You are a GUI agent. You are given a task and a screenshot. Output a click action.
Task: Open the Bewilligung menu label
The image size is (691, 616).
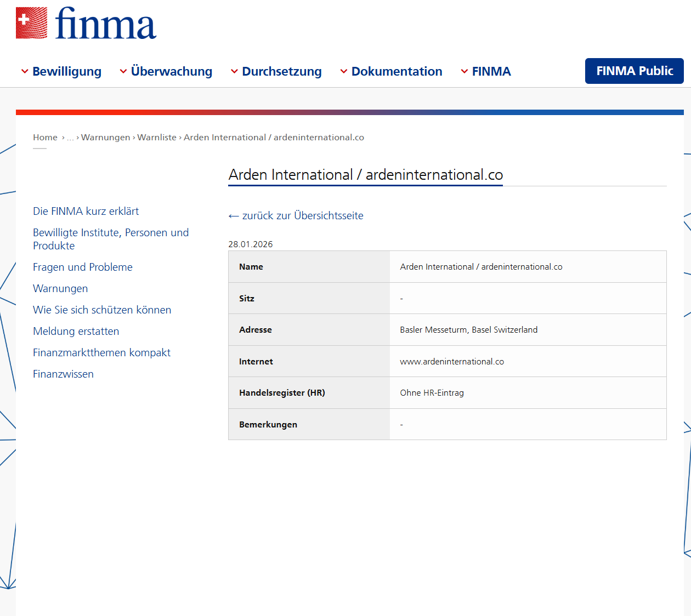(67, 72)
